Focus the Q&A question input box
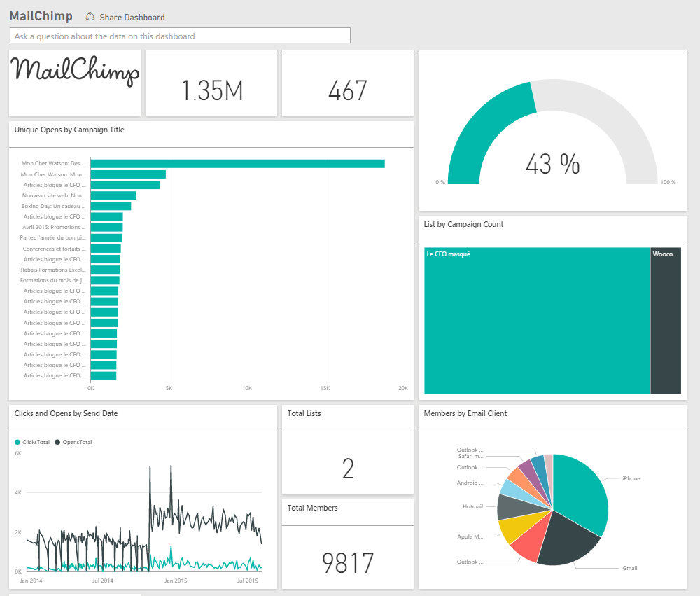 [180, 36]
